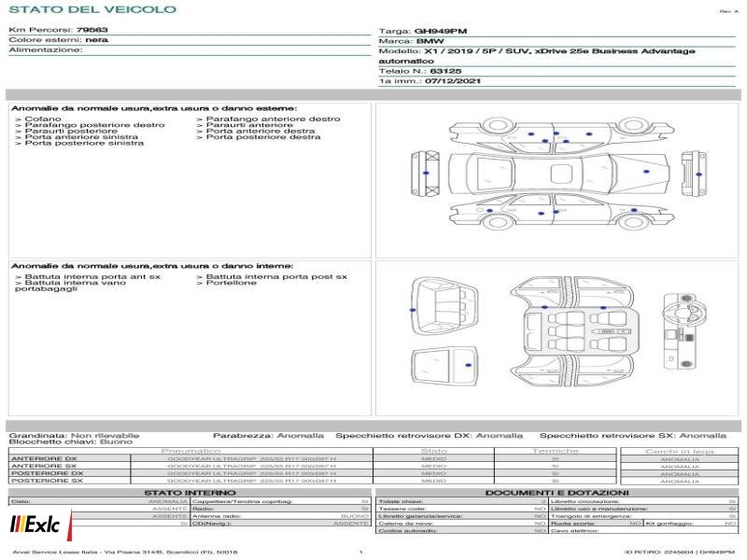Click the Cofano exterior anomaly entry
This screenshot has width=747, height=560.
tap(38, 119)
